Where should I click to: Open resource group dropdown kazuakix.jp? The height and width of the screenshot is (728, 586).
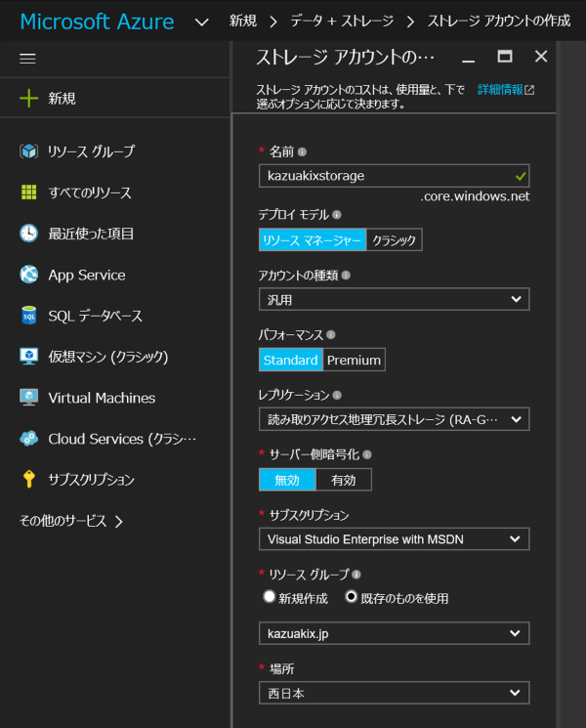(394, 633)
